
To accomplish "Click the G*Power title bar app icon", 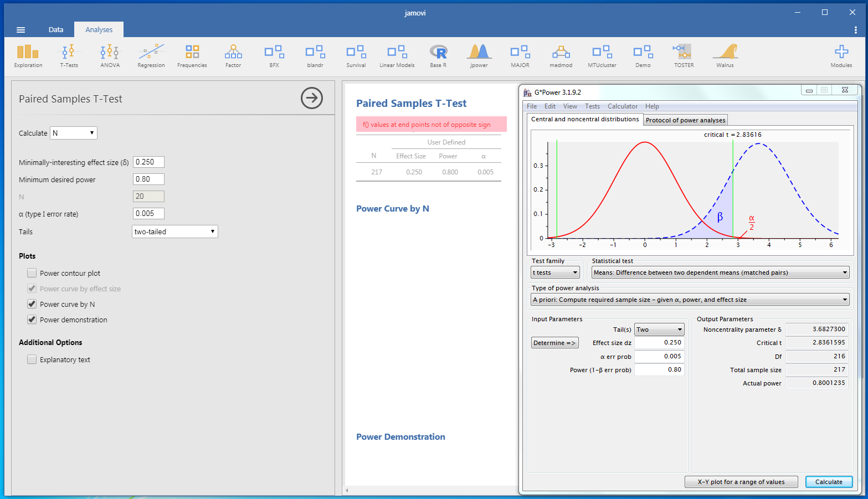I will pyautogui.click(x=527, y=92).
